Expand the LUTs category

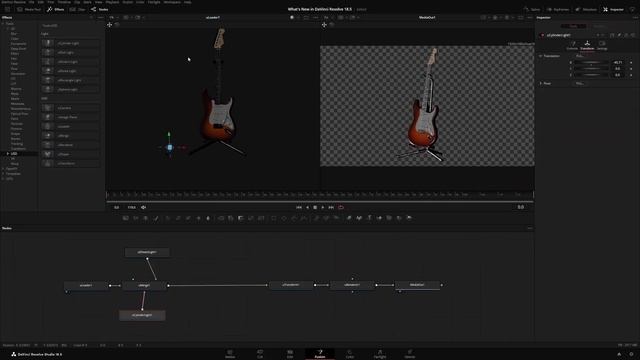coord(3,178)
